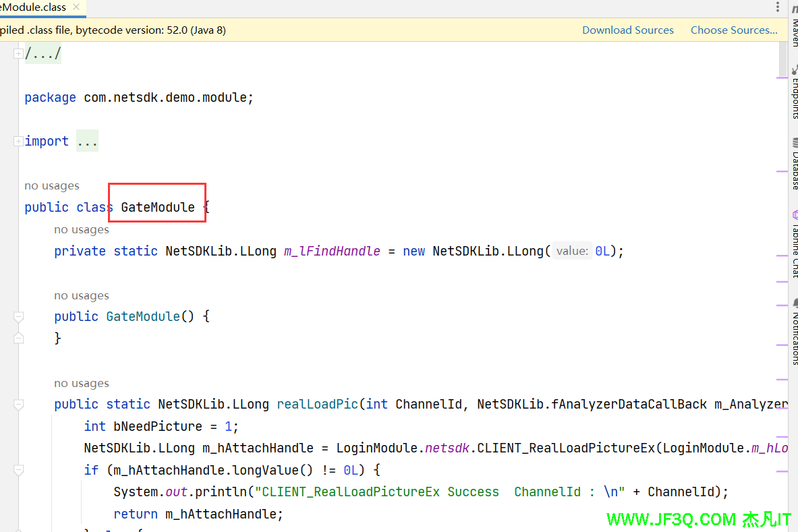Collapse the GateModule constructor body
Image resolution: width=798 pixels, height=532 pixels.
[18, 316]
